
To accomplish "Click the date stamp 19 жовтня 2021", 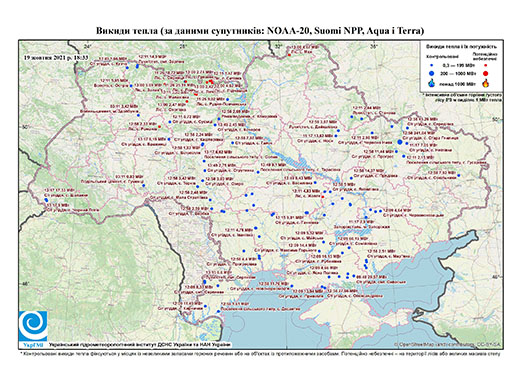I will (56, 57).
